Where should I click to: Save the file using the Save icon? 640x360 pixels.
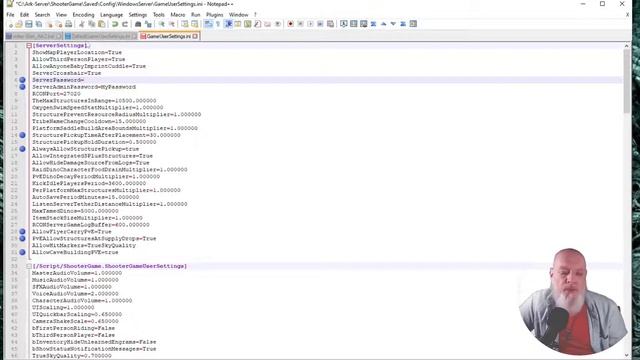pyautogui.click(x=29, y=24)
